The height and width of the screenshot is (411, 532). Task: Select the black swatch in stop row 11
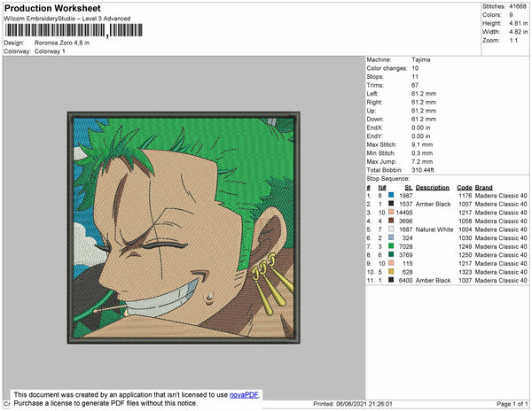click(x=391, y=280)
